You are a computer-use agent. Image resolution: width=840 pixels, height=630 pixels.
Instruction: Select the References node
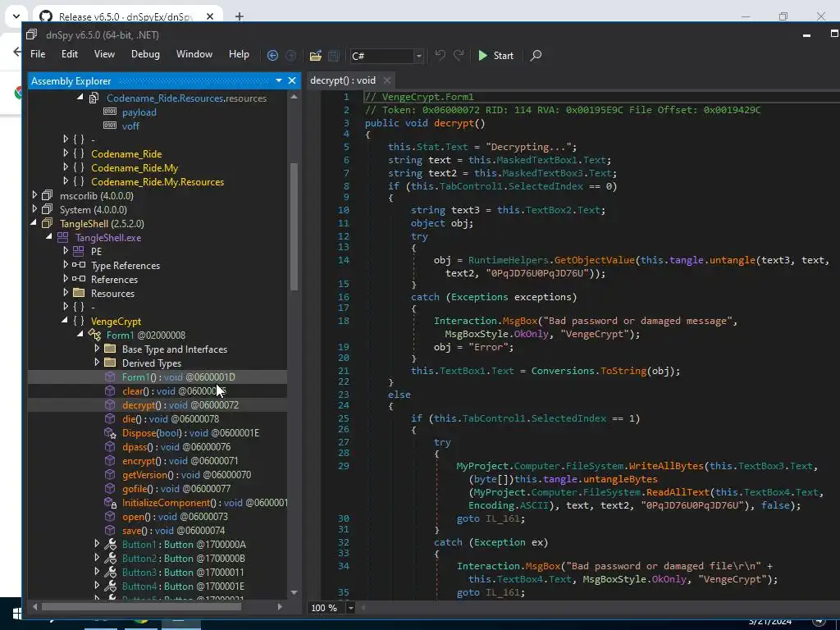[114, 279]
